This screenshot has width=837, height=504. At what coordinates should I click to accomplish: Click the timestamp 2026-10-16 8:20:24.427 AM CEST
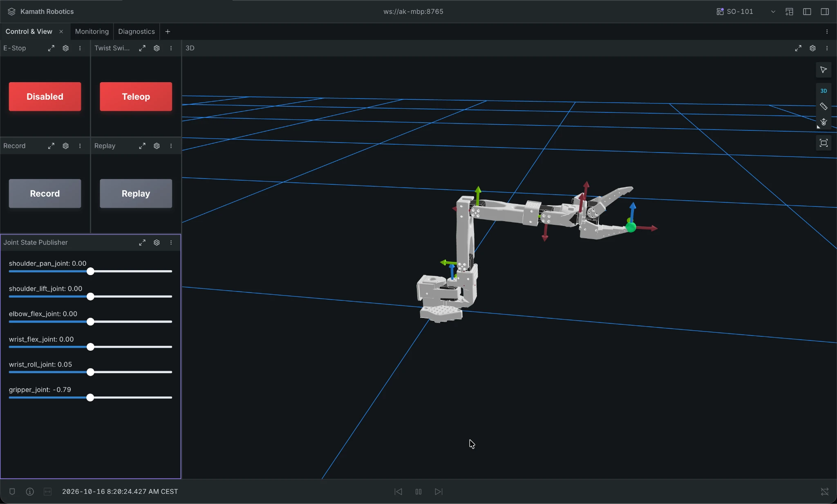[x=120, y=492]
